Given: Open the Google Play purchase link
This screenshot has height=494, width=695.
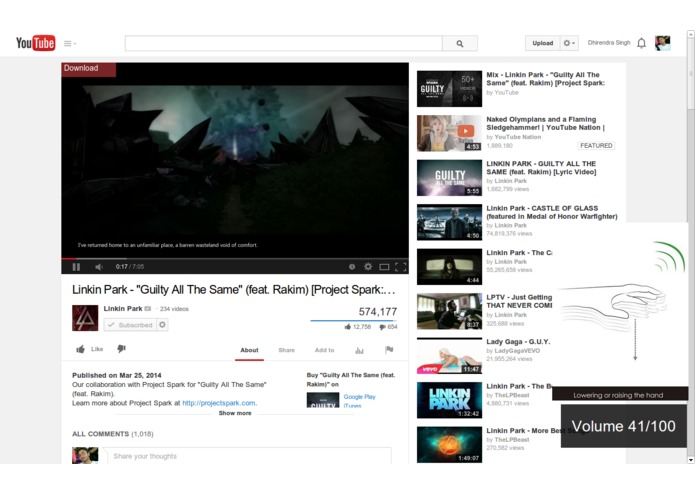Looking at the screenshot, I should pyautogui.click(x=359, y=397).
